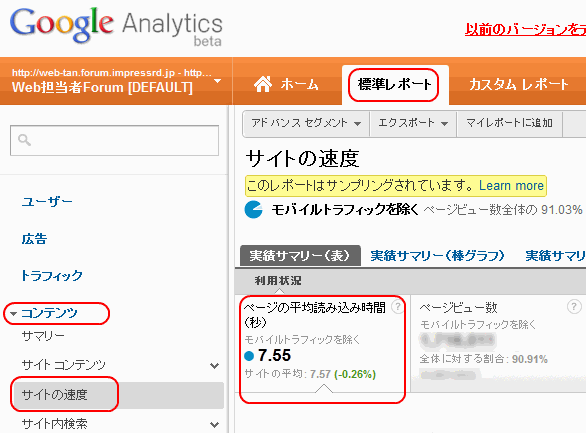Screen dimensions: 586x433
Task: Click the magnifier icon in search box
Action: (24, 140)
